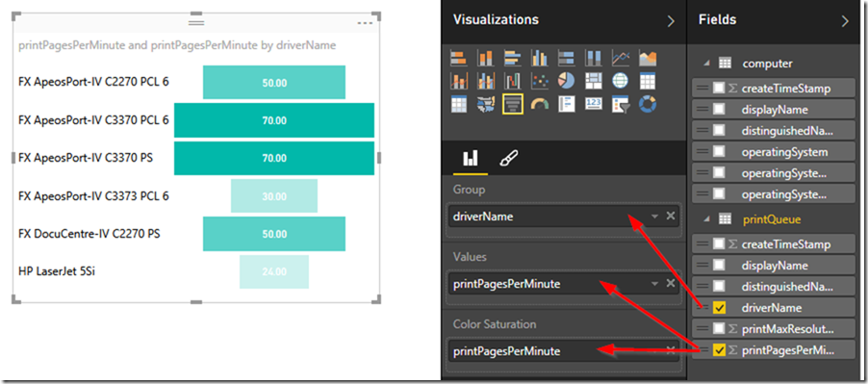The image size is (868, 384).
Task: Select the globe map visualization
Action: click(x=620, y=81)
